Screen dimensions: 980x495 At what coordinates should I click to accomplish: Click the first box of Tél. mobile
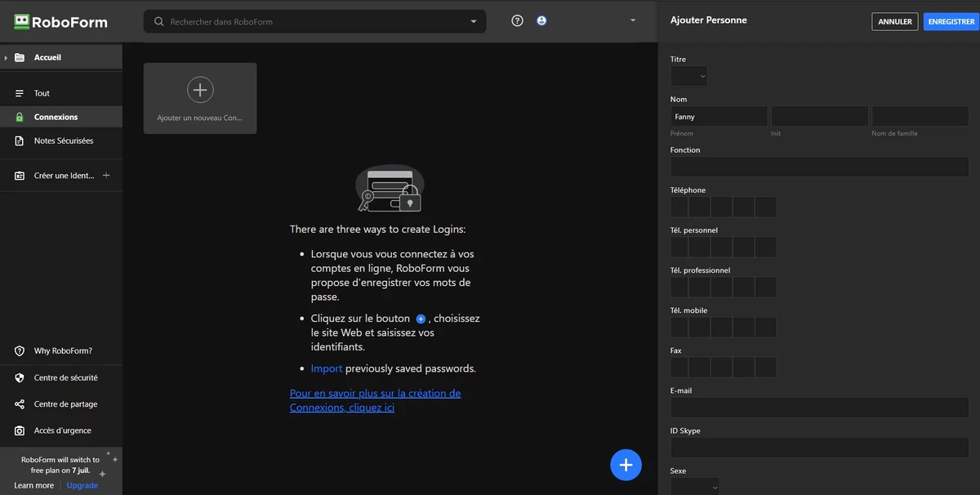click(x=679, y=327)
